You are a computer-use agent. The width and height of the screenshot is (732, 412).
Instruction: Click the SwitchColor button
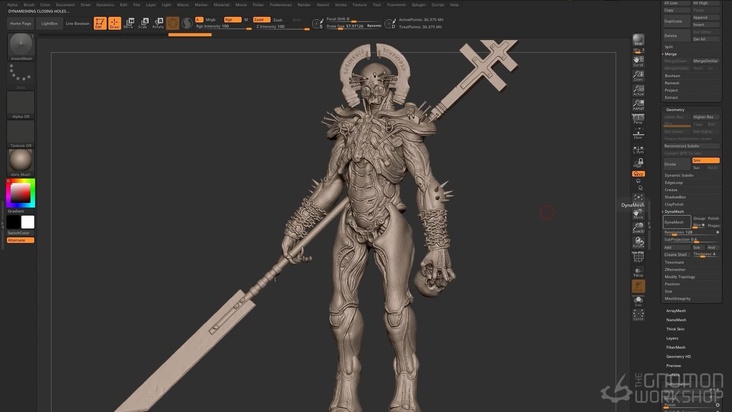(21, 233)
